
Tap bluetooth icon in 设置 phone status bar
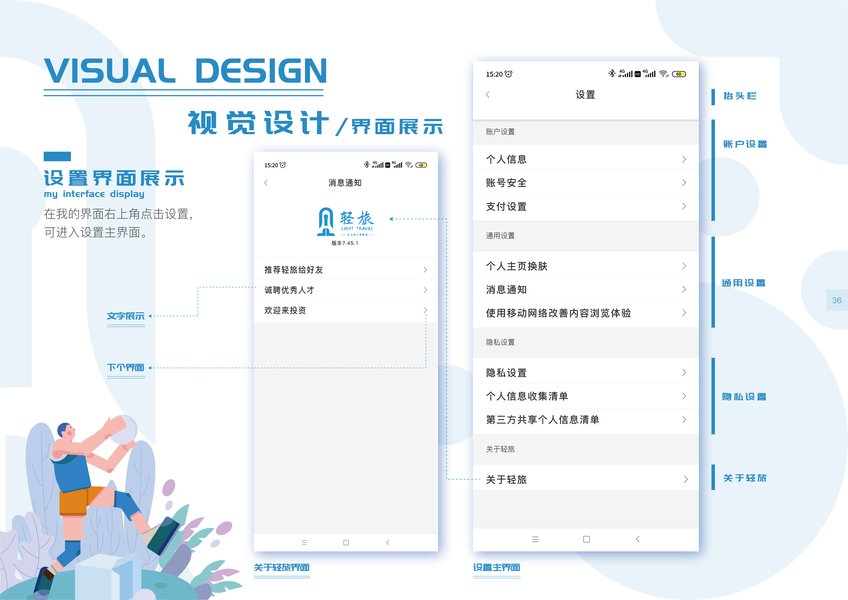[612, 74]
